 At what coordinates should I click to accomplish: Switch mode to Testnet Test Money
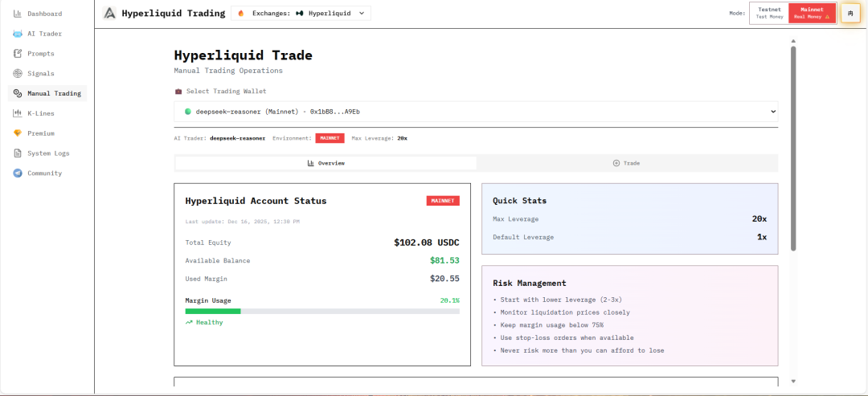(769, 13)
